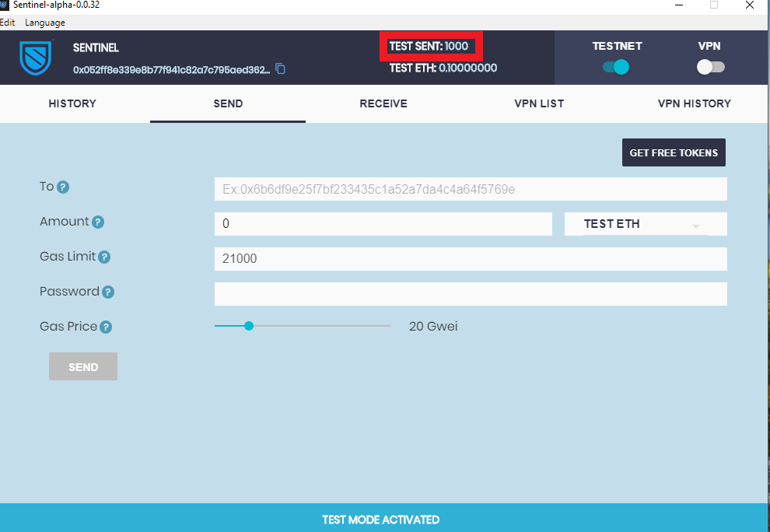Show the VPN HISTORY tab
Image resolution: width=770 pixels, height=532 pixels.
(x=695, y=103)
